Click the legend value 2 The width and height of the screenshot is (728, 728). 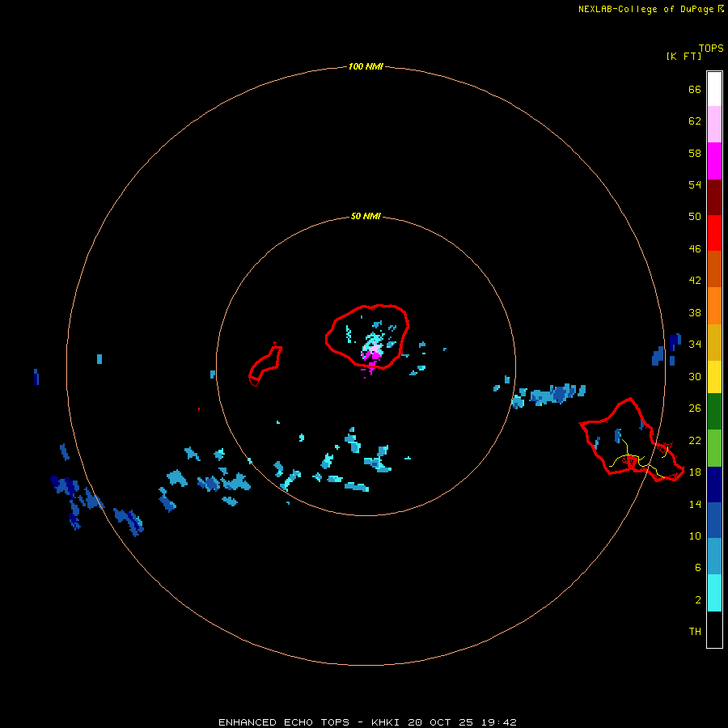697,599
